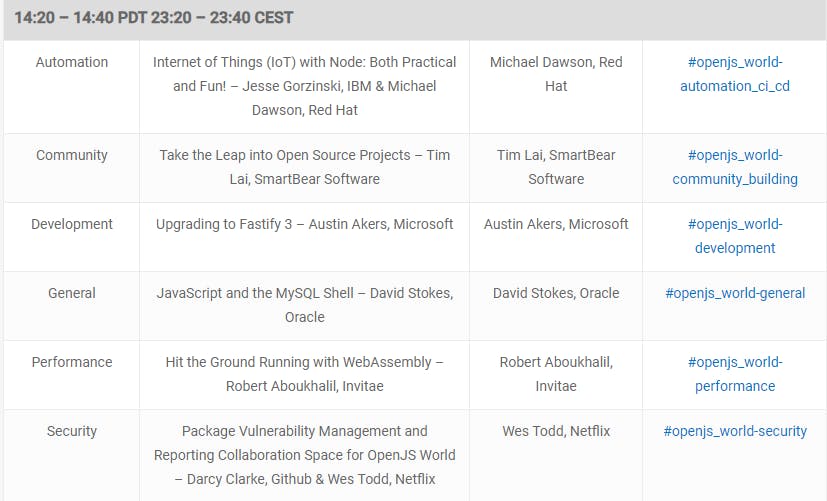Open the #openjs_world-general channel link

coord(735,293)
